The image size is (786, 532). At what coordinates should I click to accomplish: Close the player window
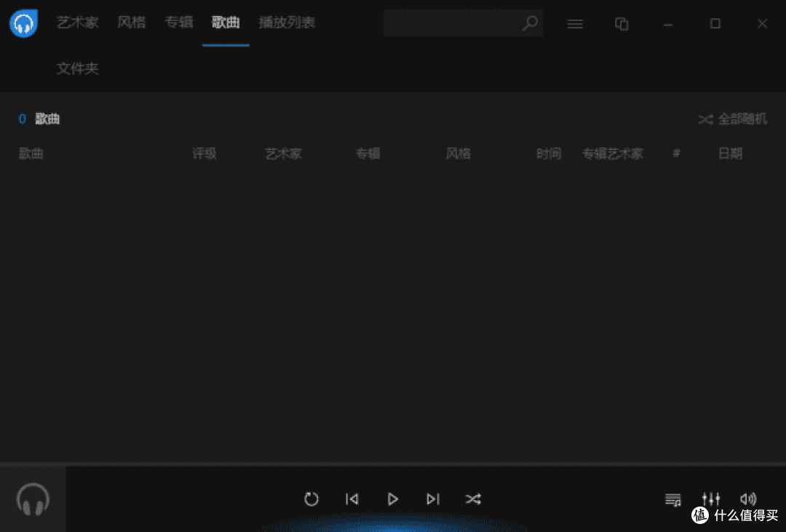pyautogui.click(x=763, y=23)
